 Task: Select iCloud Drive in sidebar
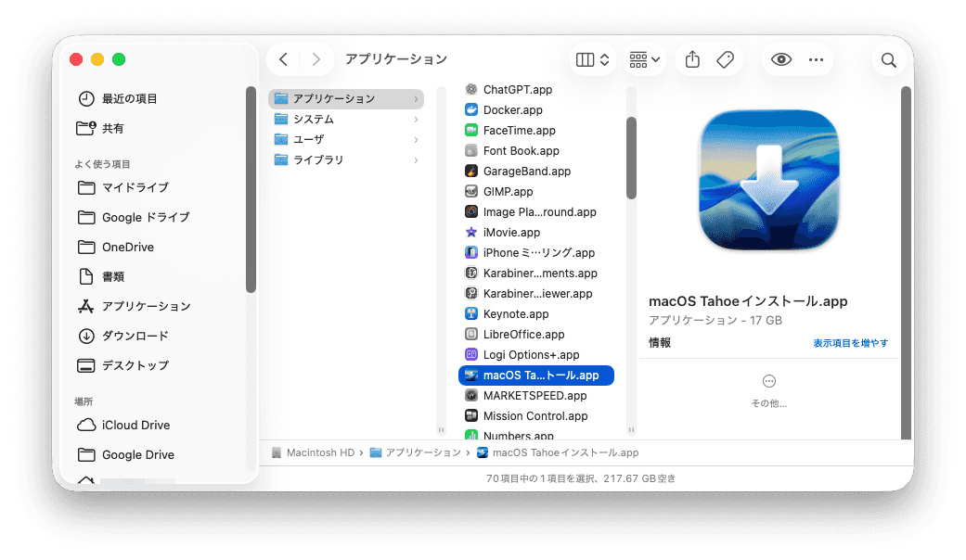(x=135, y=425)
